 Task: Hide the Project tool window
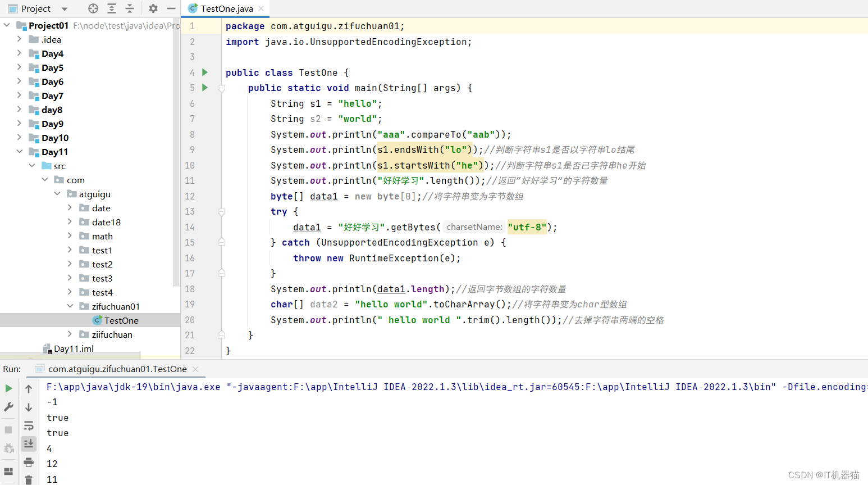171,8
